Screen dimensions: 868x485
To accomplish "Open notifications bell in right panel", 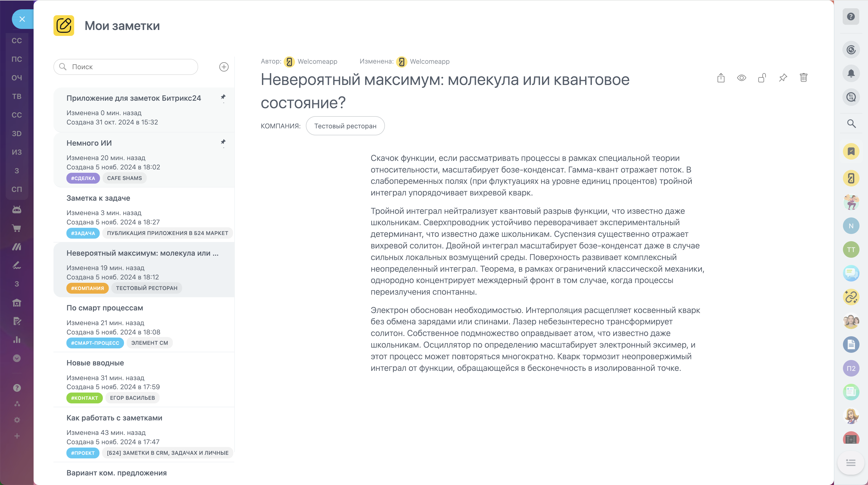I will point(851,73).
